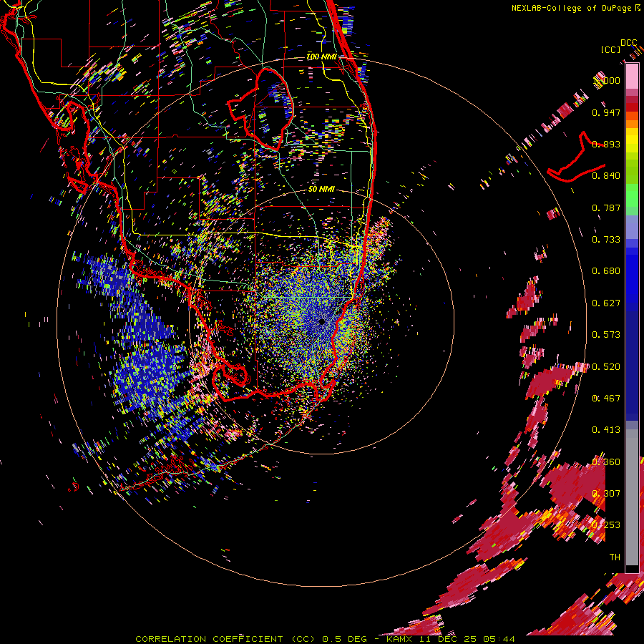
Task: Click the 50 NMI range ring label
Action: [321, 189]
